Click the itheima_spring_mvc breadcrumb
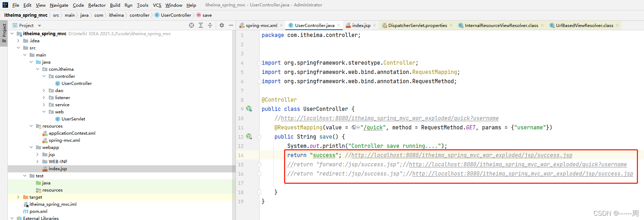 pos(26,15)
